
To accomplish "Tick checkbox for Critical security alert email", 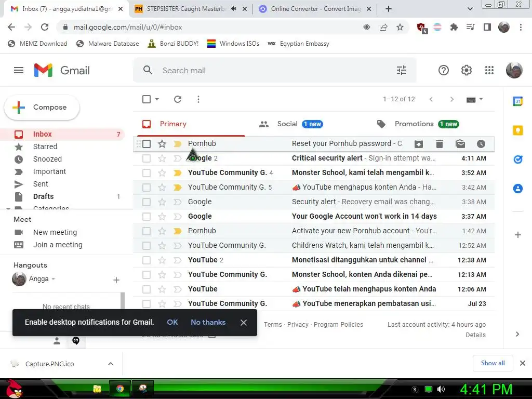I will [x=147, y=158].
